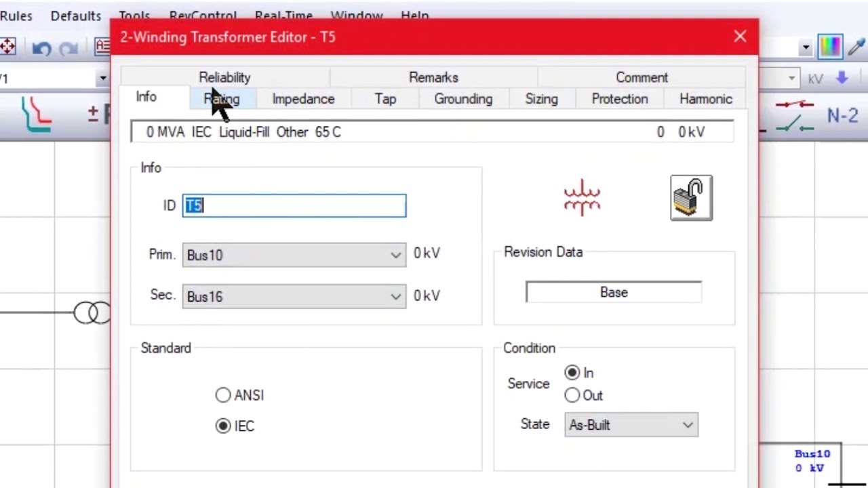Viewport: 868px width, 488px height.
Task: Select the eyedropper tool icon
Action: coord(856,46)
